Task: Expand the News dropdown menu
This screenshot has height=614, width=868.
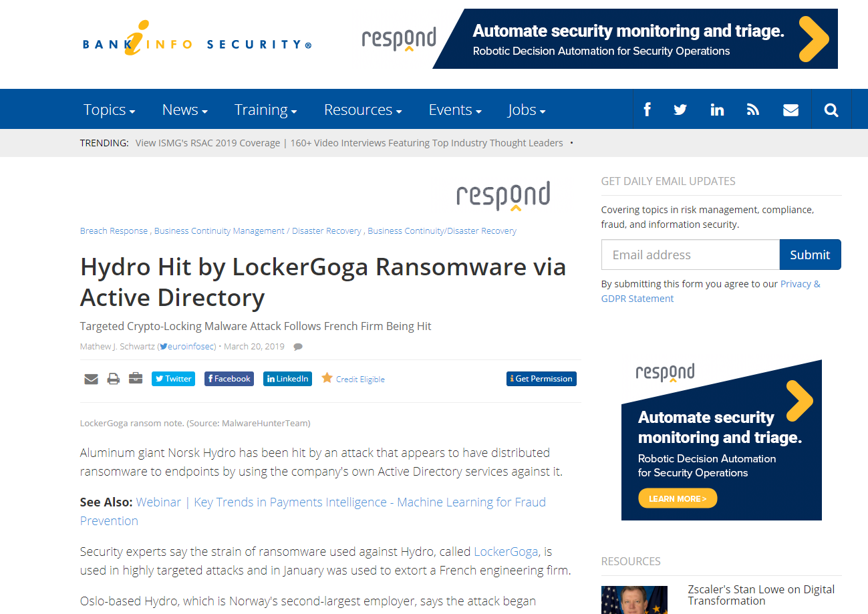Action: point(184,110)
